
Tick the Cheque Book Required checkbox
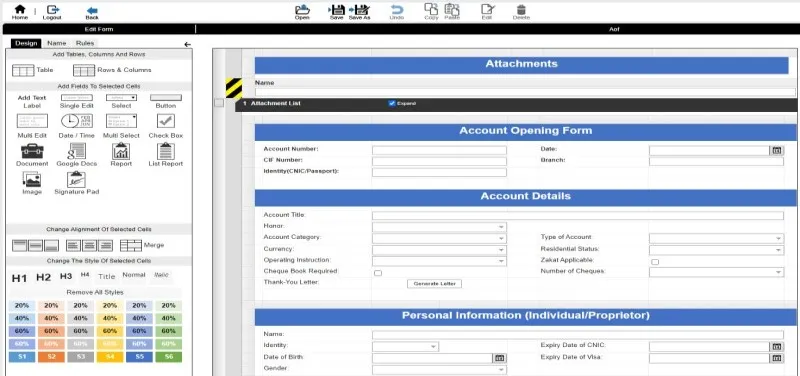coord(378,273)
